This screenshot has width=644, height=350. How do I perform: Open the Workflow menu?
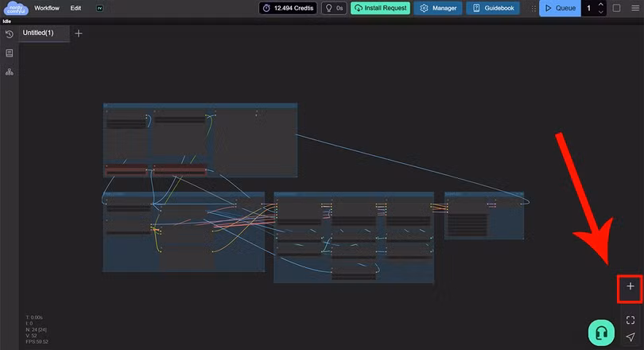pyautogui.click(x=47, y=8)
